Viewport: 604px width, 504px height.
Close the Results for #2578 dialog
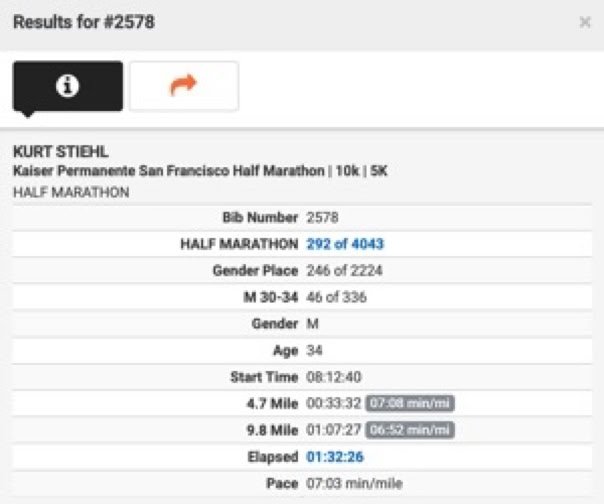click(585, 22)
